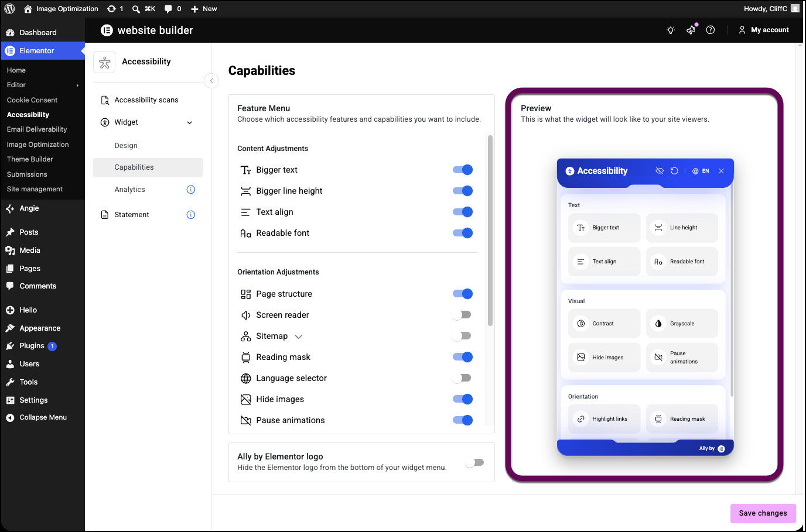Click the Line height card in preview
The width and height of the screenshot is (806, 532).
[682, 228]
